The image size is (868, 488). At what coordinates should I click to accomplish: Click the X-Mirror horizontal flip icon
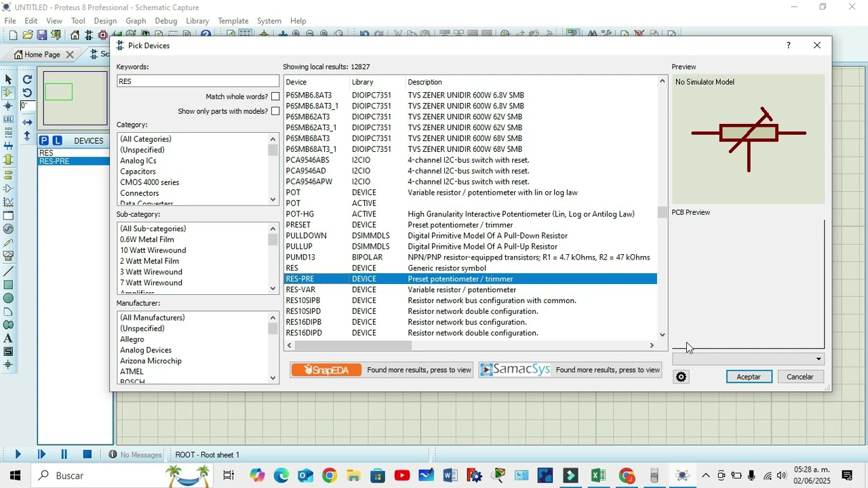[x=27, y=123]
